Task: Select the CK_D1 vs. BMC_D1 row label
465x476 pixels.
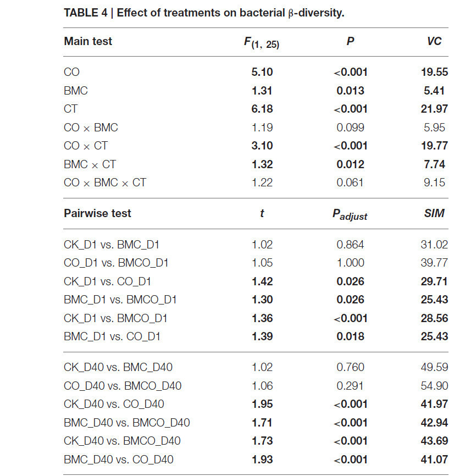Action: [112, 245]
